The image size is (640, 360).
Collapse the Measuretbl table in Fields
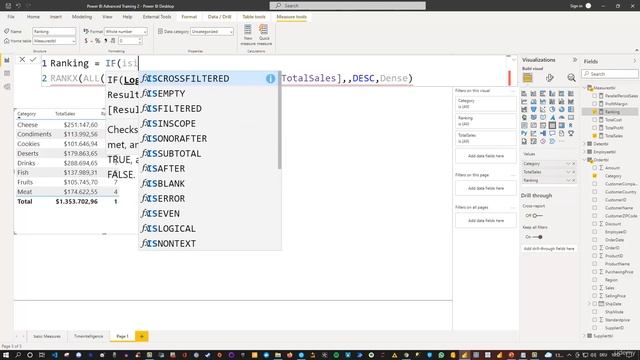(x=585, y=88)
